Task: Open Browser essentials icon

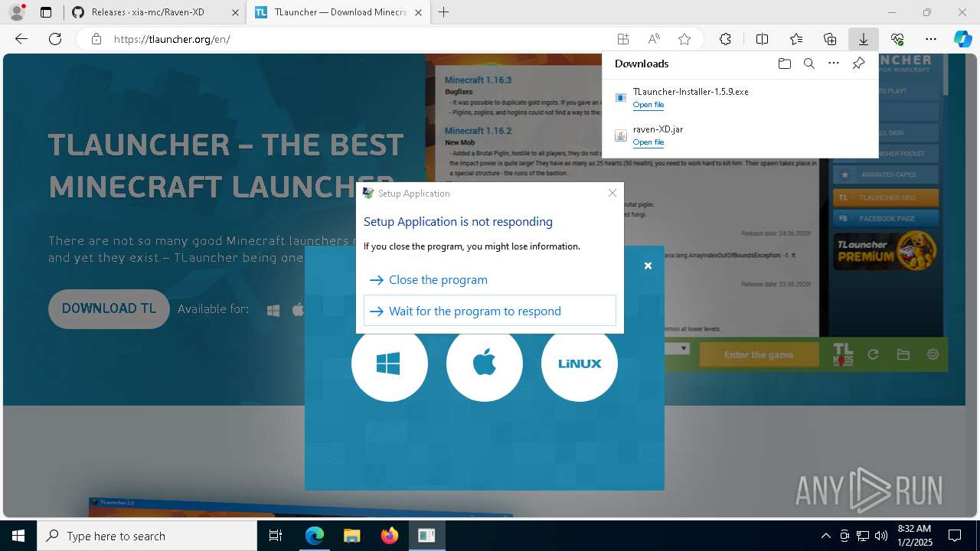Action: coord(897,39)
